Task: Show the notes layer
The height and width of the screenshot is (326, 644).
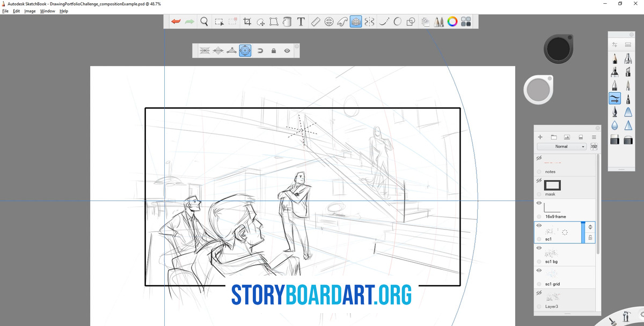Action: tap(539, 158)
